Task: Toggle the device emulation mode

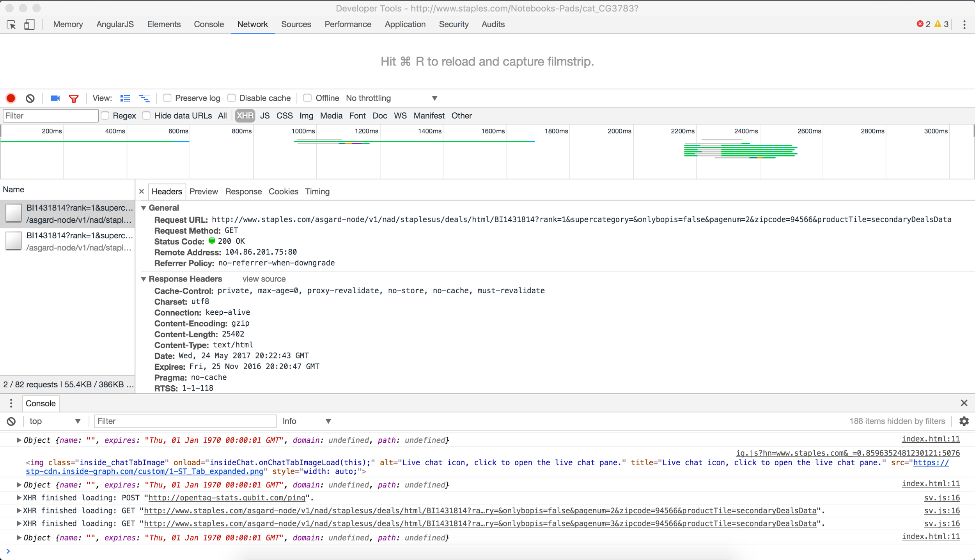Action: coord(29,24)
